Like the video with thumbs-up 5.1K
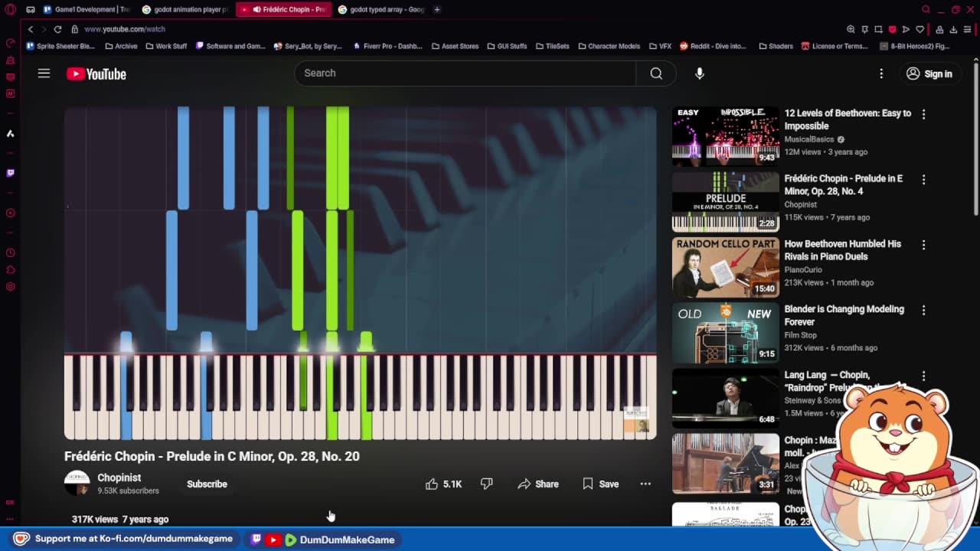The width and height of the screenshot is (980, 551). [444, 484]
